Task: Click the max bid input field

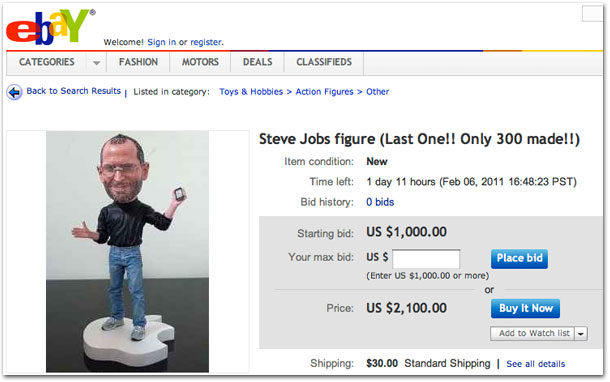Action: pos(426,259)
